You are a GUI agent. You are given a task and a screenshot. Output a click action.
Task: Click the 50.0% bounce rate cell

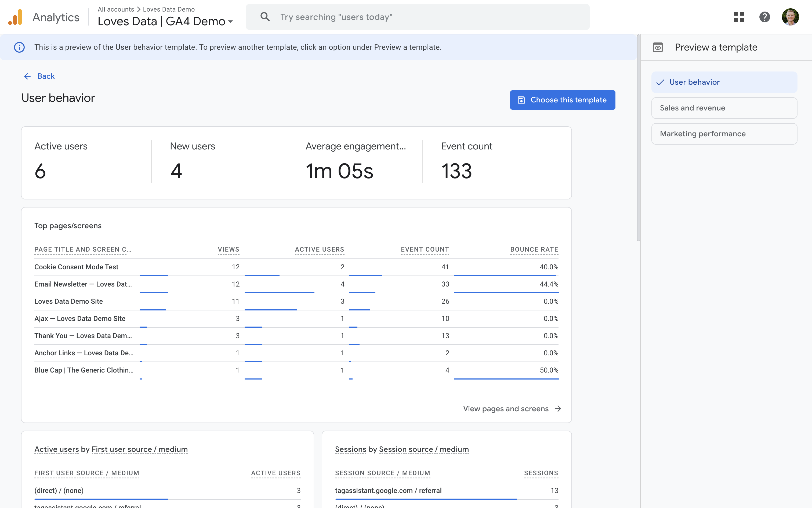549,370
